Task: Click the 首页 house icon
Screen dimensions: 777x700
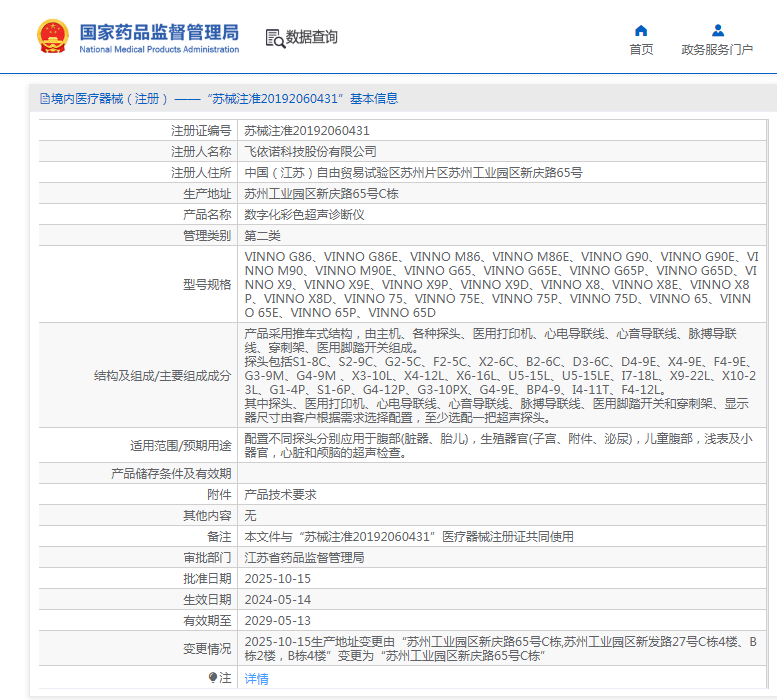Action: click(x=641, y=30)
